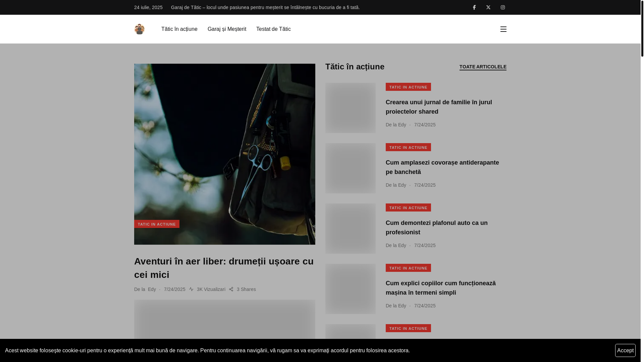Click category tag above covorașe antiderapante article
Viewport: 644px width, 362px height.
(x=408, y=147)
